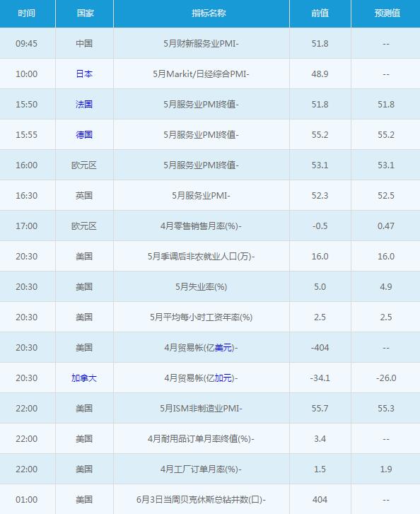Click the 16:30 time cell

pyautogui.click(x=27, y=196)
